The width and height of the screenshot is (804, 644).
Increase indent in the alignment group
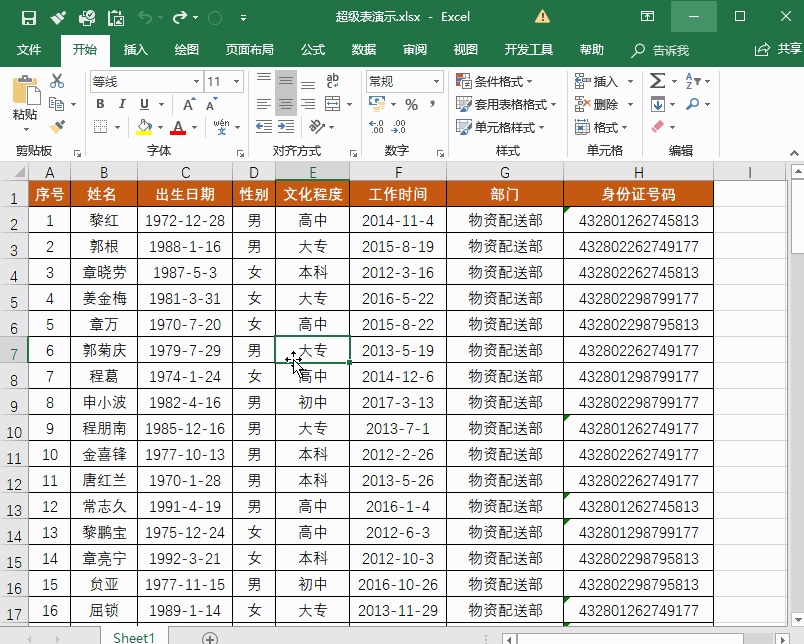pos(286,127)
